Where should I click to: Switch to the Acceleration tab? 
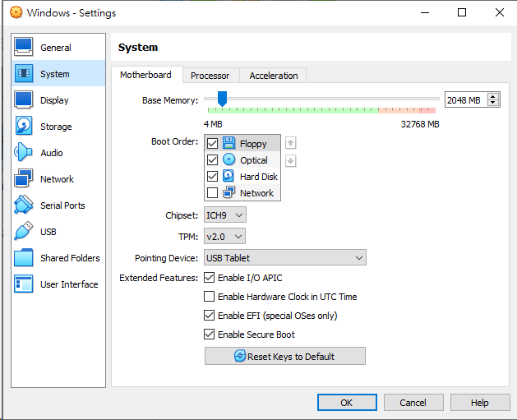[x=274, y=76]
